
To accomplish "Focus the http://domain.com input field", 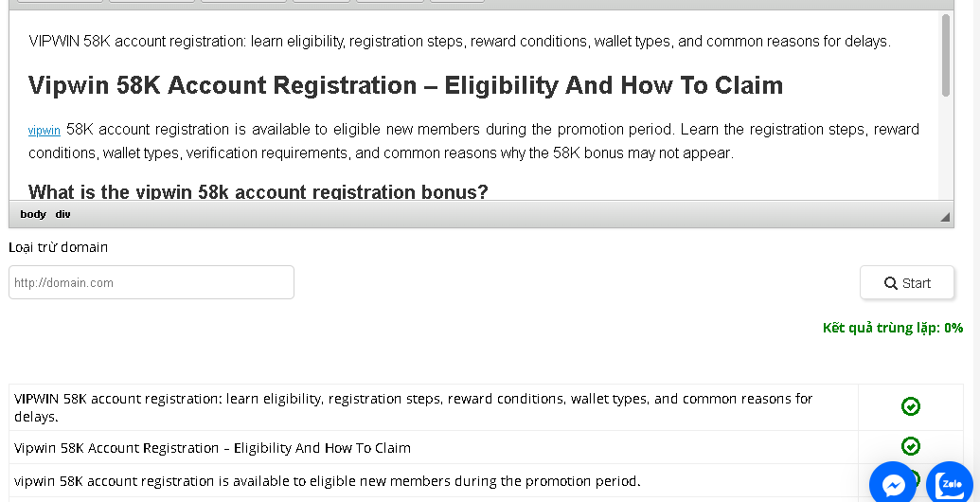I will coord(151,282).
